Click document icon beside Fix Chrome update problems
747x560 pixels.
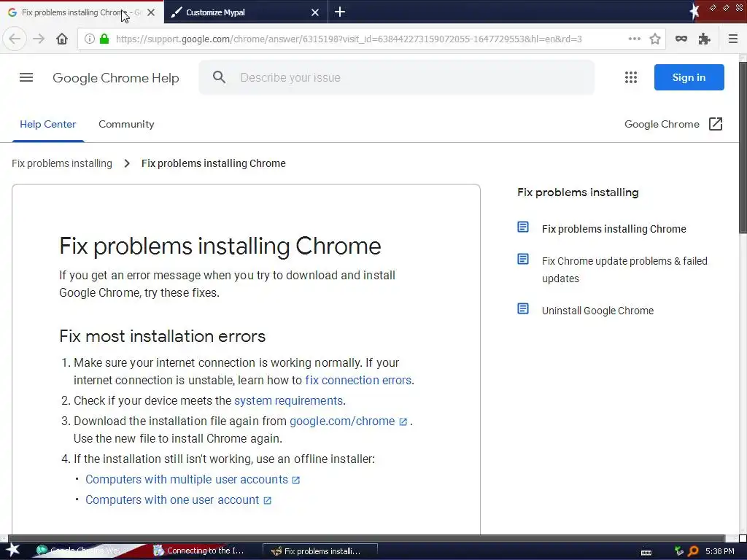(523, 259)
